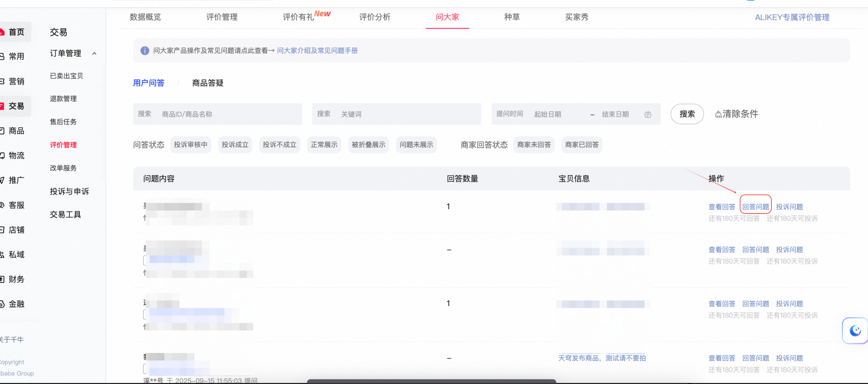
Task: Open the 推广 sidebar section
Action: 13,180
